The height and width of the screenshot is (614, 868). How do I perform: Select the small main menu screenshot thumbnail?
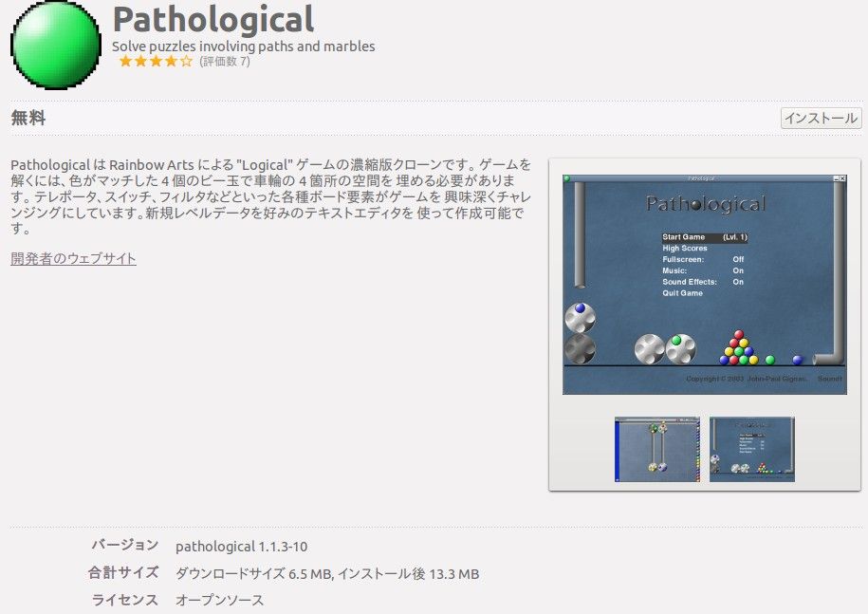pyautogui.click(x=751, y=449)
